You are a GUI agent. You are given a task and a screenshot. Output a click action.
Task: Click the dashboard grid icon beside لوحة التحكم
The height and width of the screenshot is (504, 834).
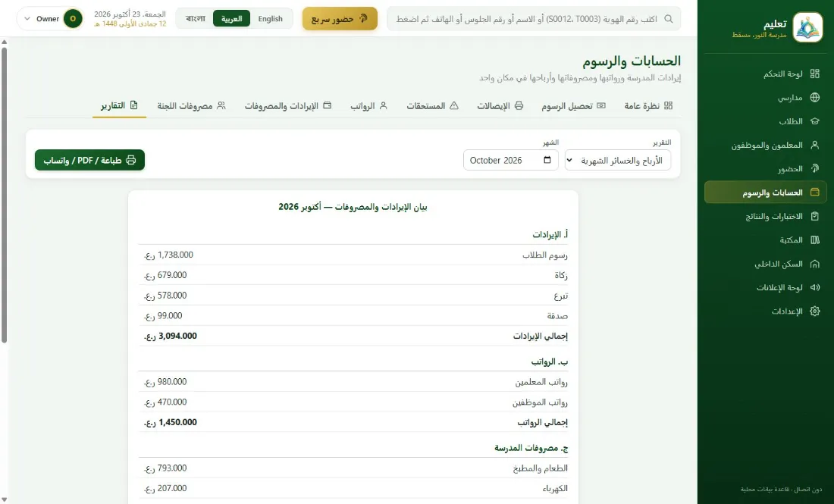[814, 74]
